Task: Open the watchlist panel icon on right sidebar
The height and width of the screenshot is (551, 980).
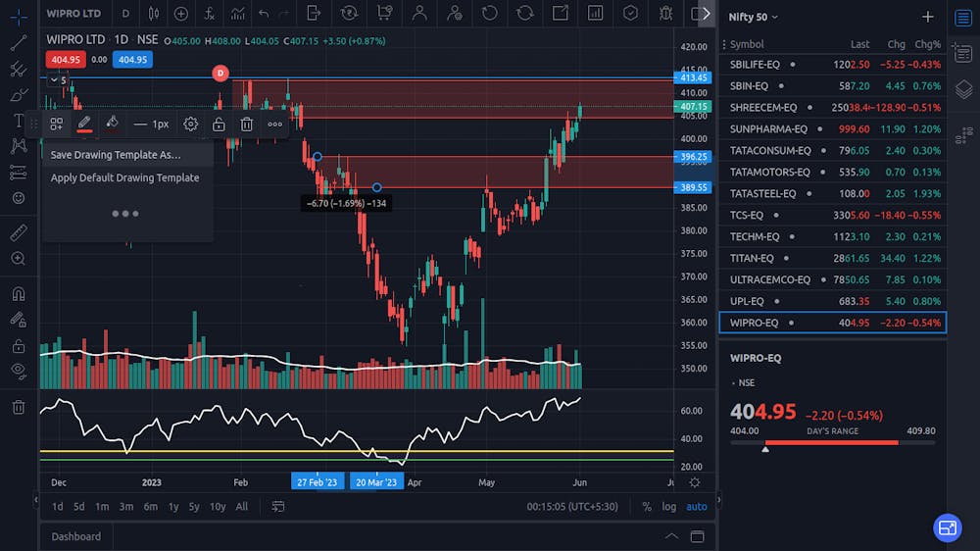Action: (x=963, y=18)
